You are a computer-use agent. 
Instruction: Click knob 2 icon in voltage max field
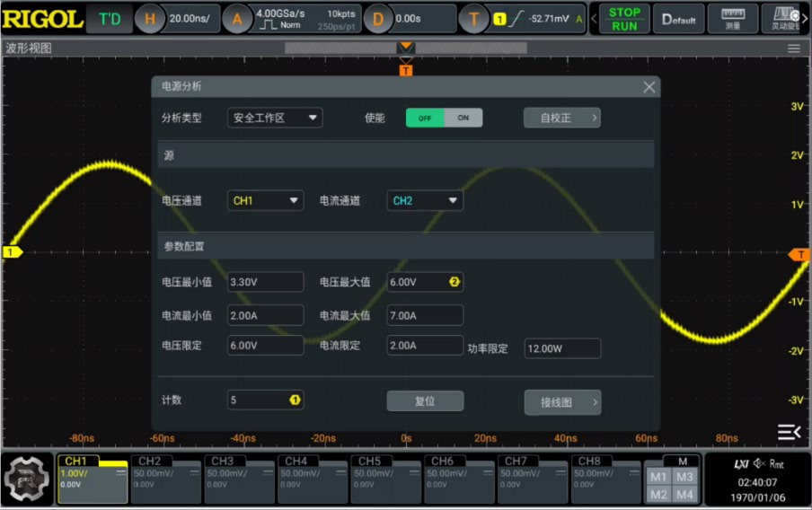click(x=455, y=282)
